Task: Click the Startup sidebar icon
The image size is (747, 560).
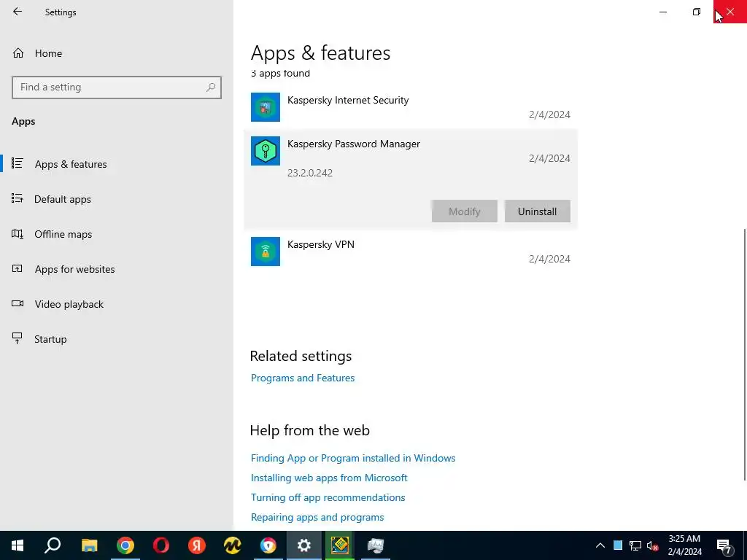Action: pyautogui.click(x=18, y=338)
